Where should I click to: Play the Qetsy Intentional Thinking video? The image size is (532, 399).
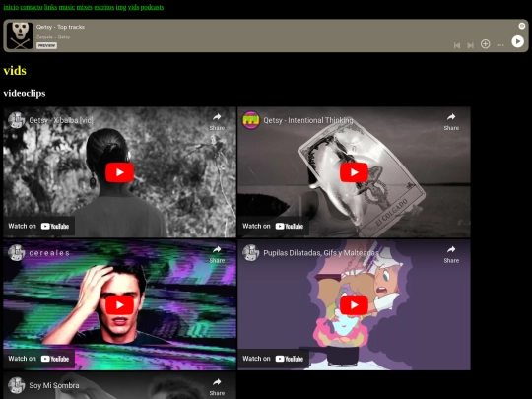coord(354,172)
